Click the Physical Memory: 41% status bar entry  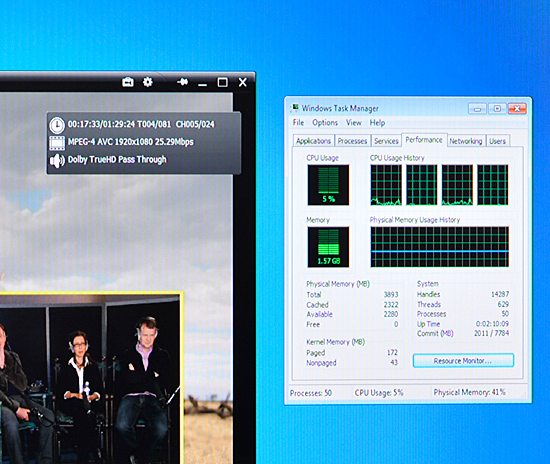coord(470,392)
